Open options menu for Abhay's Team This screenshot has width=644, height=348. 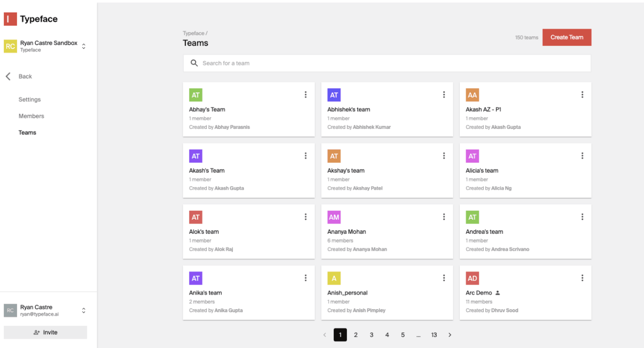[306, 95]
